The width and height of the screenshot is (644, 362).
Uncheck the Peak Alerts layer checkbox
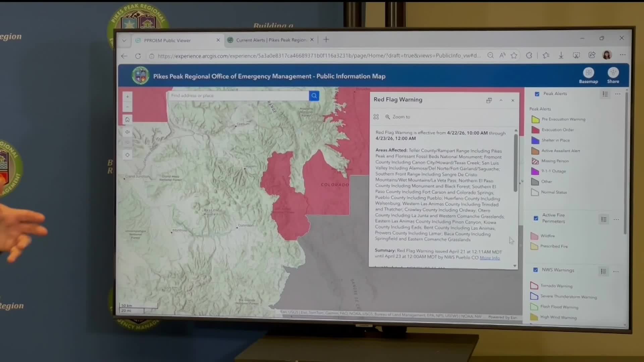coord(537,94)
